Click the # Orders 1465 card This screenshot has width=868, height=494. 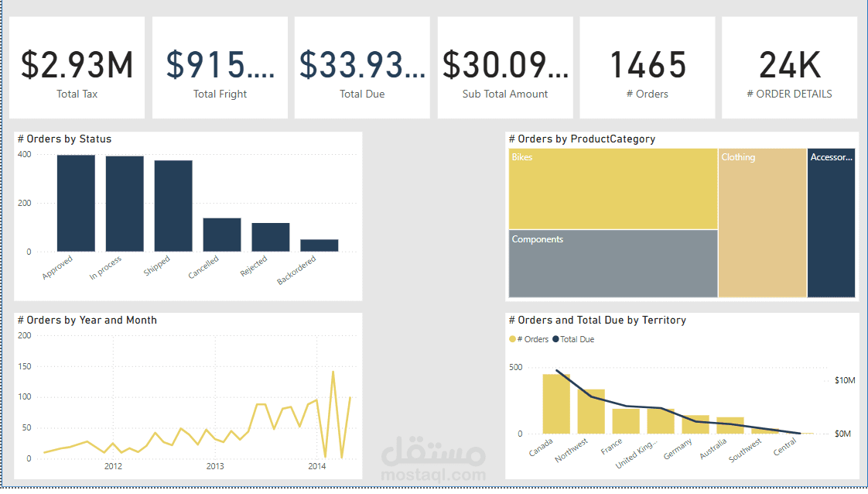point(647,67)
